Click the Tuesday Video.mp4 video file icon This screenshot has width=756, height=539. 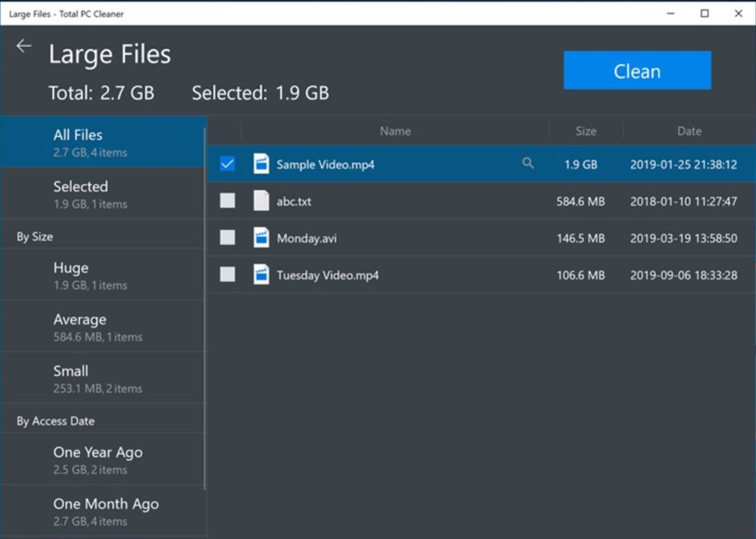[x=261, y=275]
